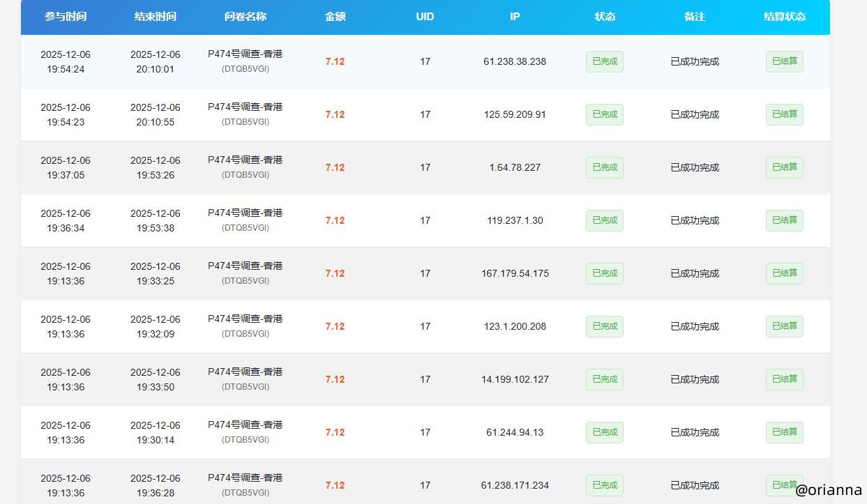Click the 金额 column header
This screenshot has height=504, width=867.
coord(336,17)
